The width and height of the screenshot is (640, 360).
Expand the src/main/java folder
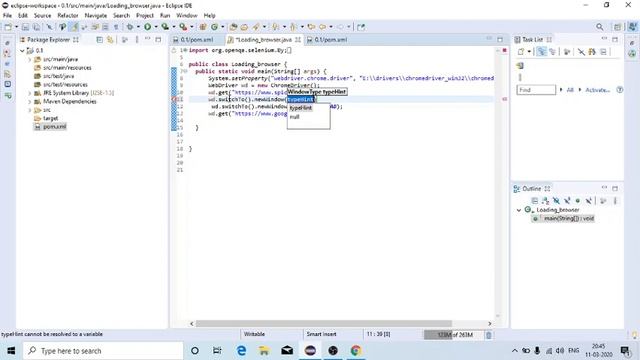(x=30, y=59)
